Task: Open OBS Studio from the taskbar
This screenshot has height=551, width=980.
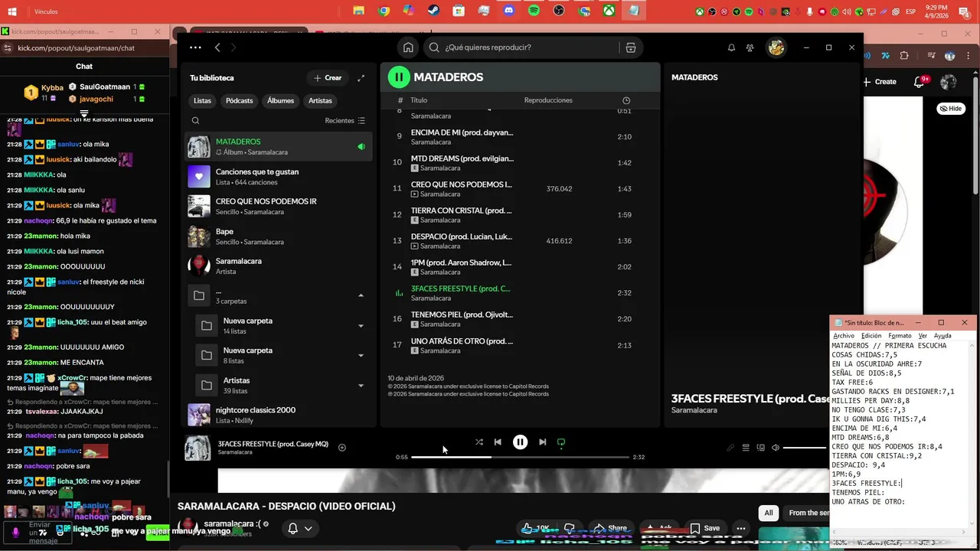Action: (x=559, y=11)
